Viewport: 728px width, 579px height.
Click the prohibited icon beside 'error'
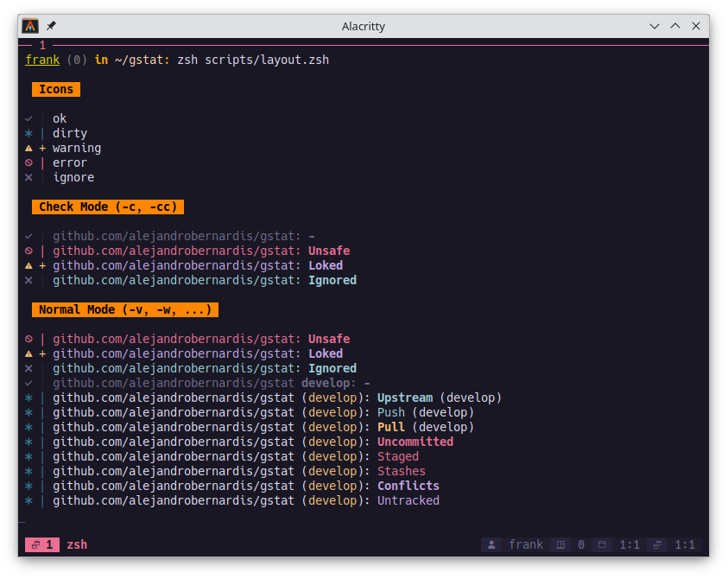pyautogui.click(x=28, y=162)
